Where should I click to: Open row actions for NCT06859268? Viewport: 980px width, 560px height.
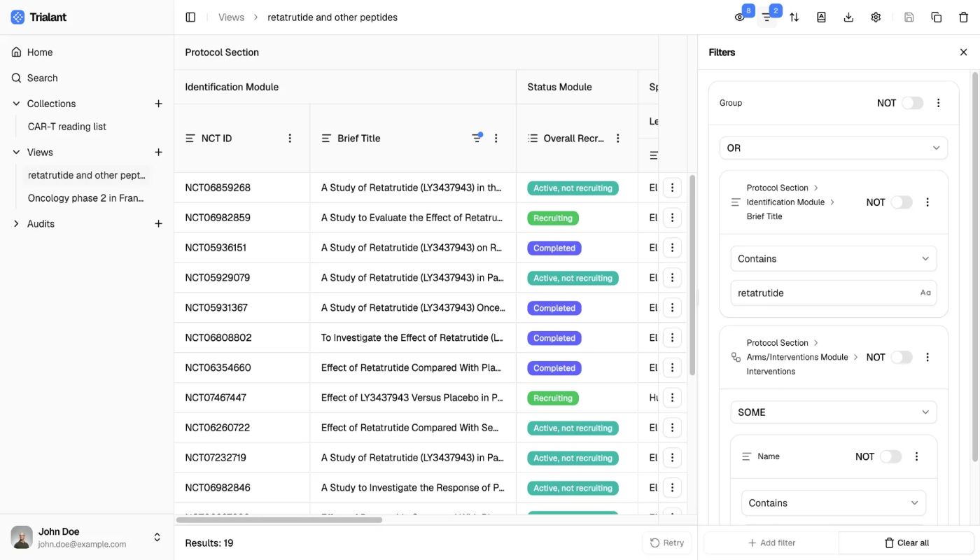(x=672, y=188)
